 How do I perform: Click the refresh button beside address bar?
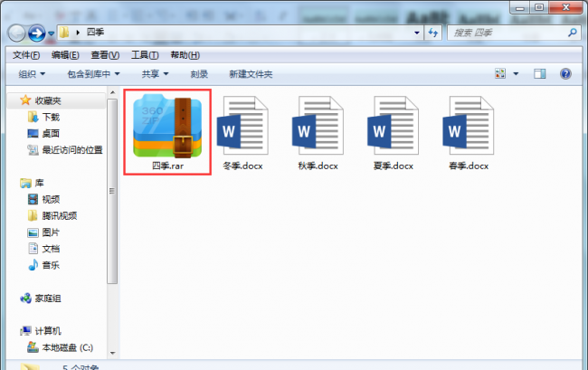(x=433, y=33)
